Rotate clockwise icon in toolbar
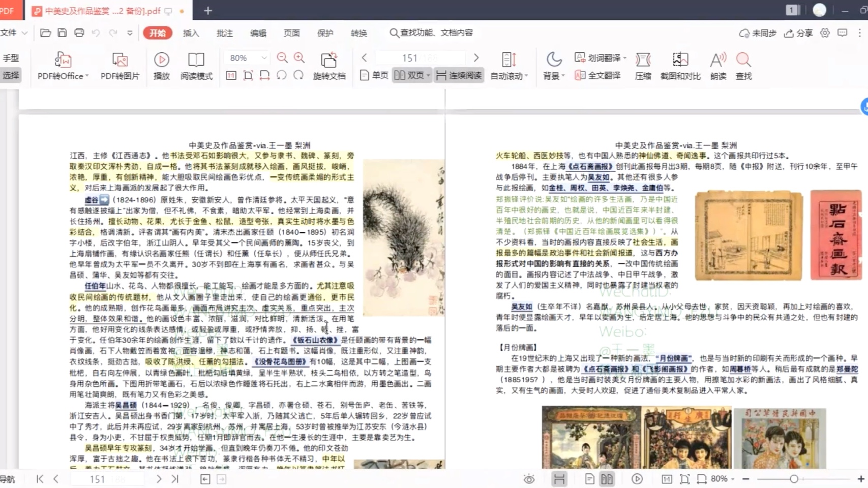This screenshot has width=868, height=488. point(298,75)
